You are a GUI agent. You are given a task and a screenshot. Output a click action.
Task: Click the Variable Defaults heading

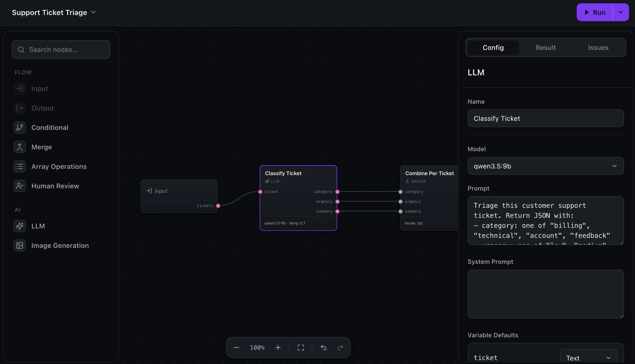493,335
